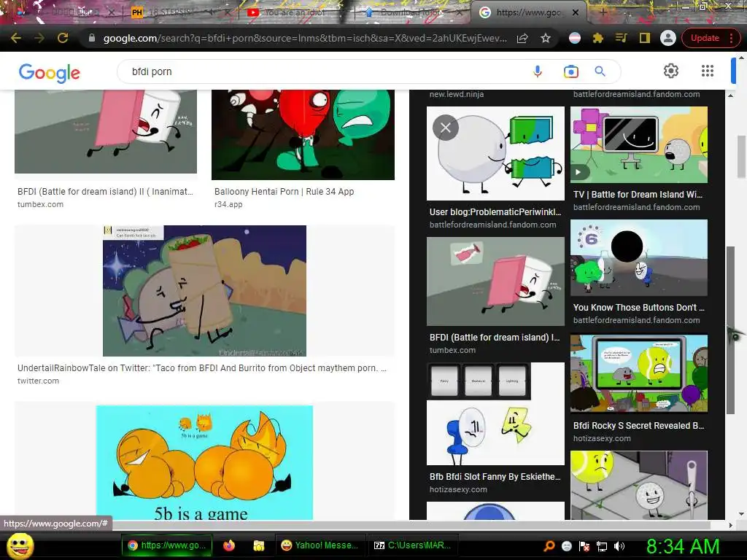
Task: Open the new.lewd.ninja source link
Action: [457, 94]
